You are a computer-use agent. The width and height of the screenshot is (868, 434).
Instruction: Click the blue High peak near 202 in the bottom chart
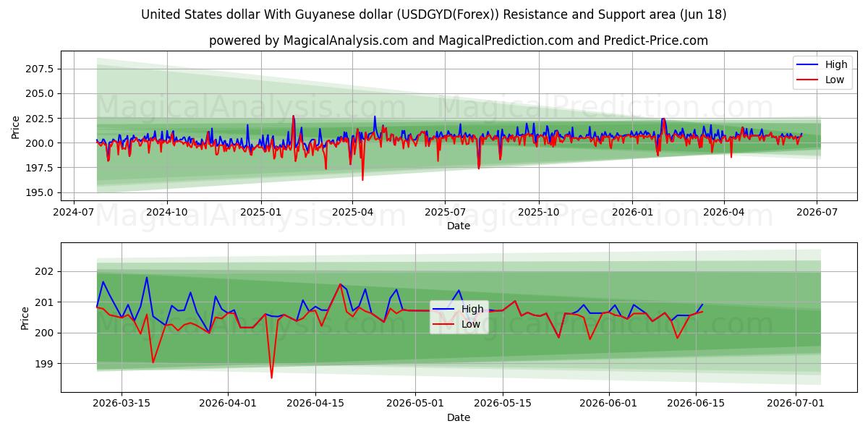click(147, 278)
